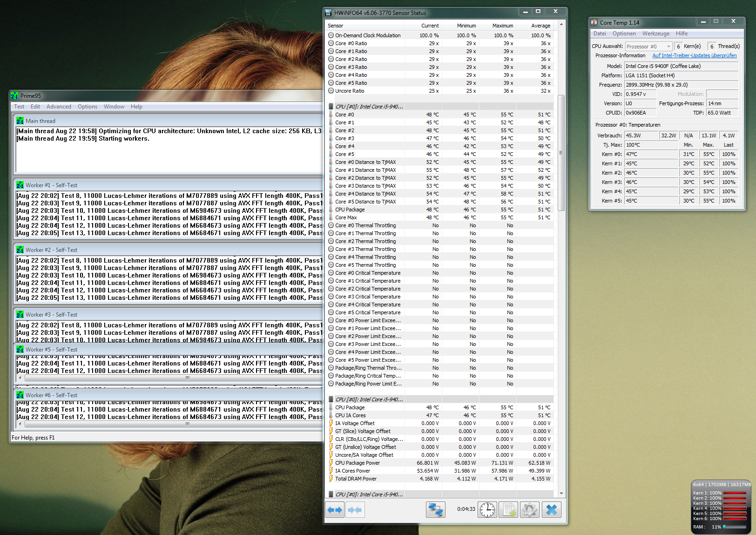
Task: Select the Core #5 Critical Temperature row
Action: [440, 312]
